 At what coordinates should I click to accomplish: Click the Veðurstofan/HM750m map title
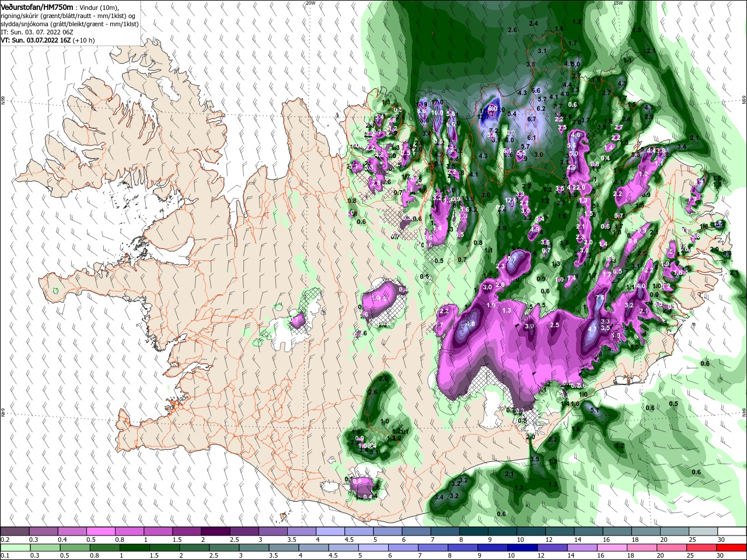click(36, 6)
